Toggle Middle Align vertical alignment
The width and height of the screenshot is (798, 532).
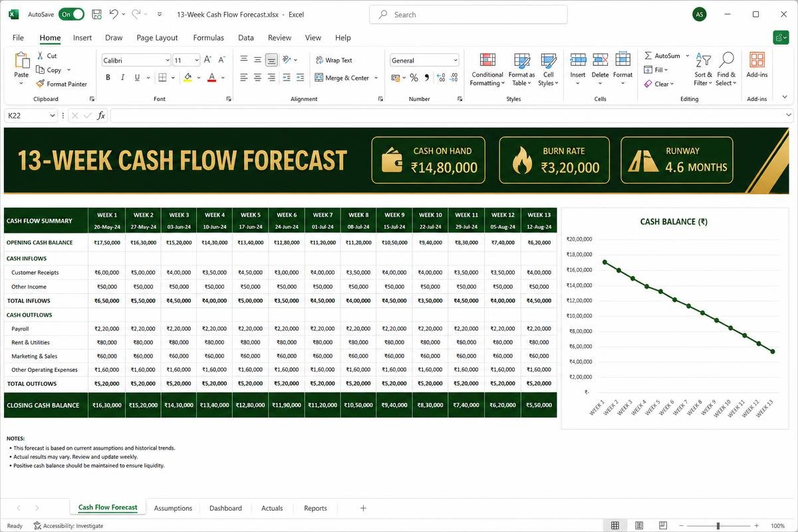(258, 60)
